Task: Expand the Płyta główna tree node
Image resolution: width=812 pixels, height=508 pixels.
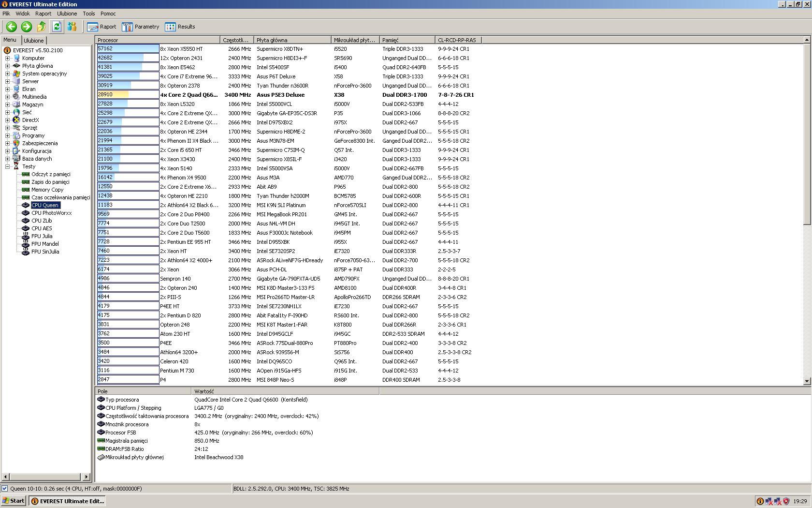Action: click(8, 66)
